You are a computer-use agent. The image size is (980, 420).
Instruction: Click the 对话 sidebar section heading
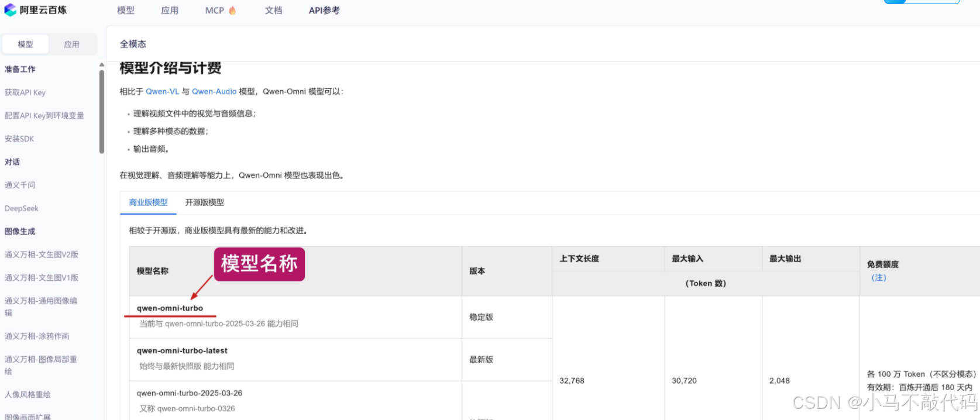point(12,162)
